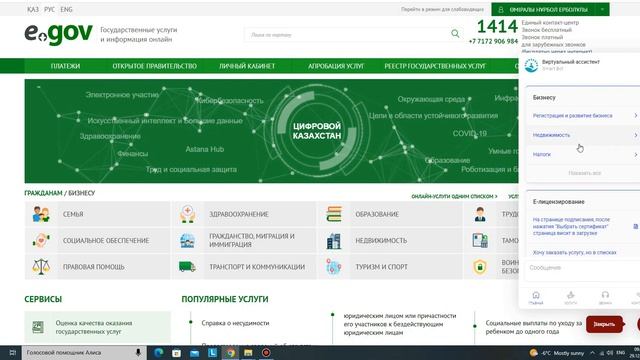Viewport: 640px width, 360px height.
Task: Click the Цифровой Казахстан banner
Action: 271,131
